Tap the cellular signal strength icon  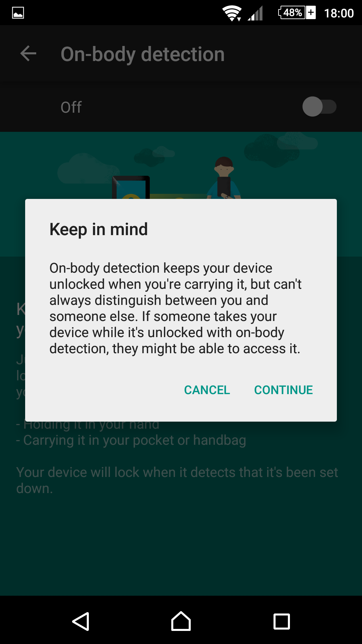[x=255, y=13]
